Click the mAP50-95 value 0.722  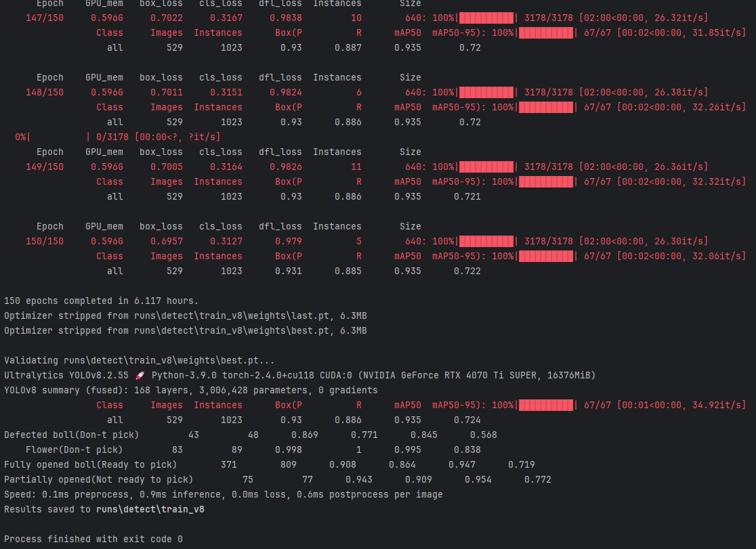coord(467,271)
